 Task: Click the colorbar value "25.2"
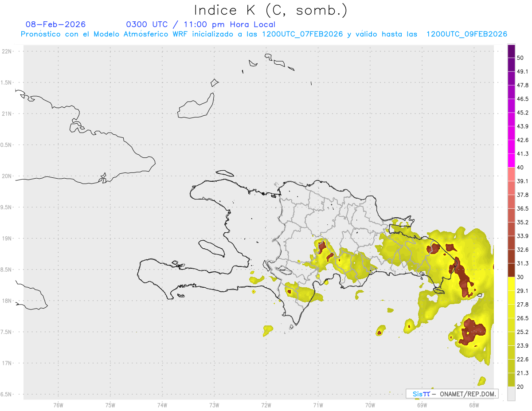click(x=523, y=332)
